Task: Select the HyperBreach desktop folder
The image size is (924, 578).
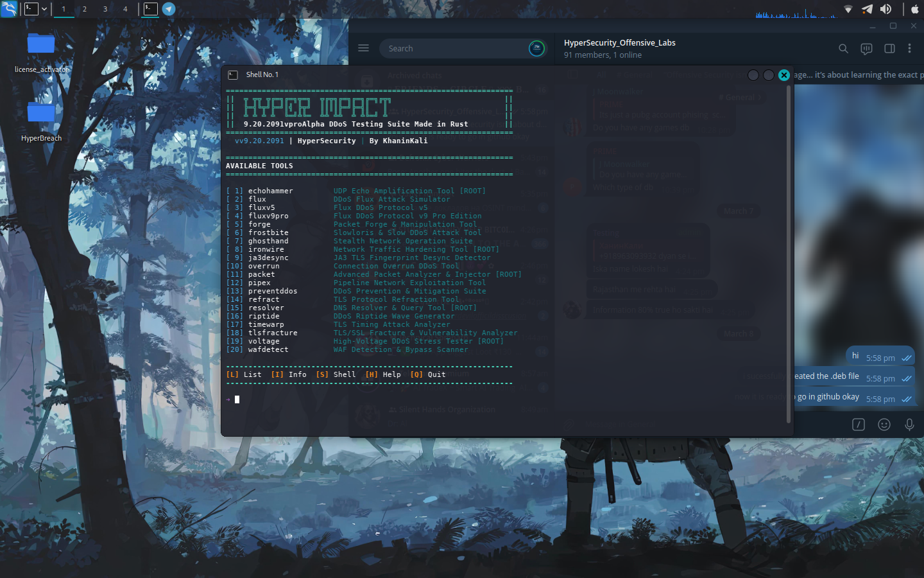Action: pyautogui.click(x=41, y=121)
